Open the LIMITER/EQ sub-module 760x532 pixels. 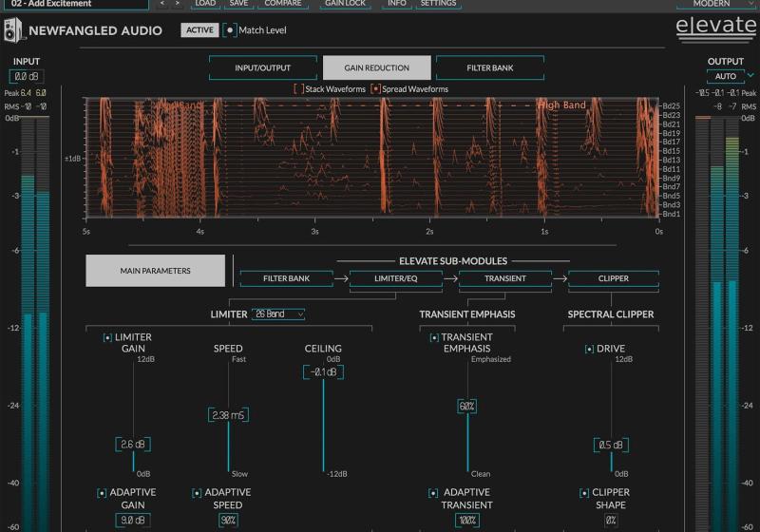coord(395,278)
